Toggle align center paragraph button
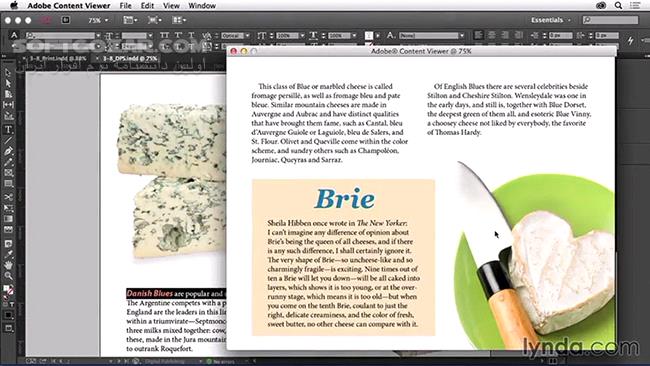The image size is (650, 366). 492,35
